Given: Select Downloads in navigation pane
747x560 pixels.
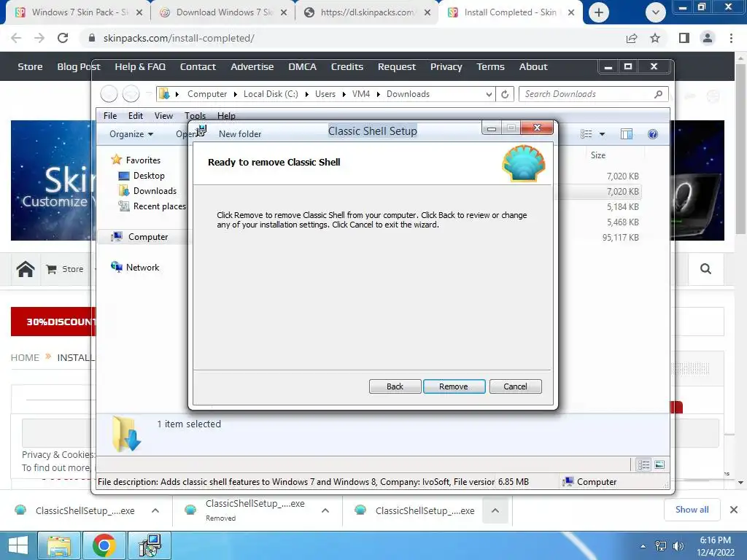Looking at the screenshot, I should tap(155, 191).
